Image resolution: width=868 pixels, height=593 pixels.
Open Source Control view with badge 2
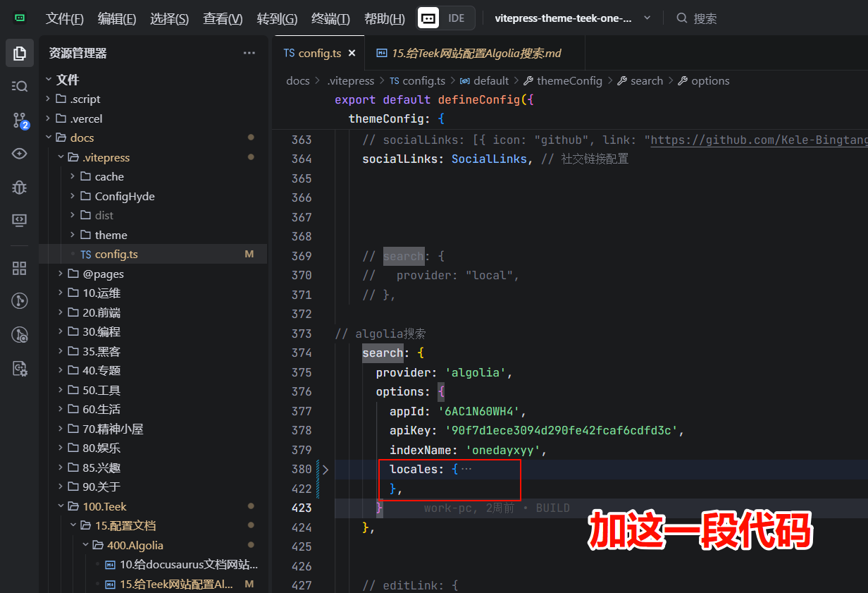pyautogui.click(x=20, y=121)
